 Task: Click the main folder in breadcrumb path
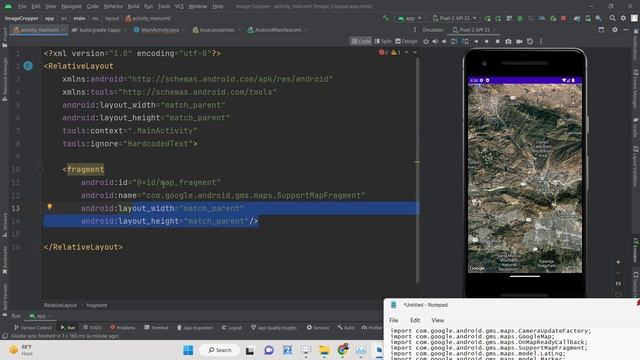80,18
